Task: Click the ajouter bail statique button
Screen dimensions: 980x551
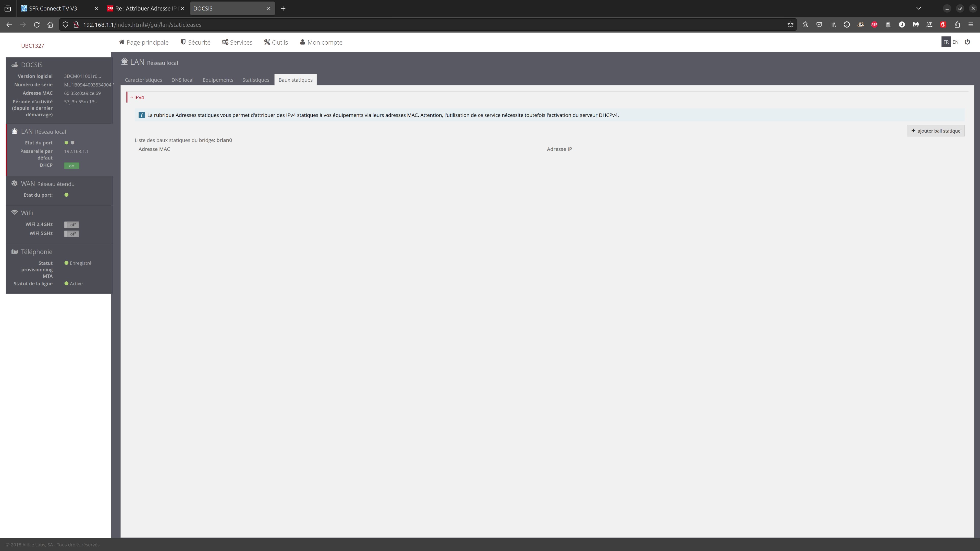Action: click(936, 131)
